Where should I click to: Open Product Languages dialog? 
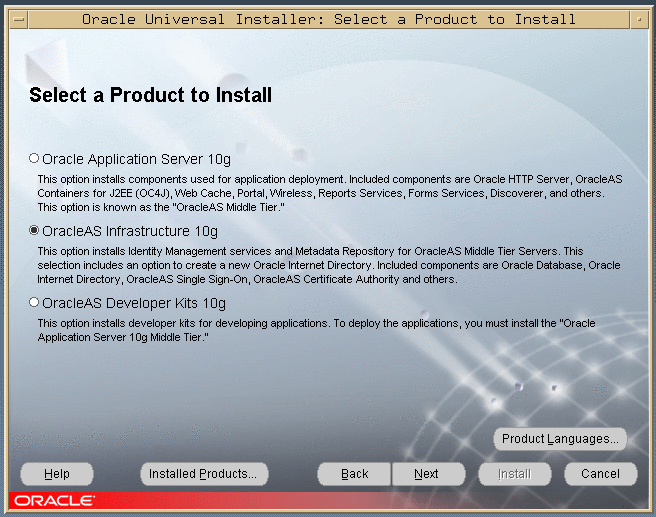[560, 439]
